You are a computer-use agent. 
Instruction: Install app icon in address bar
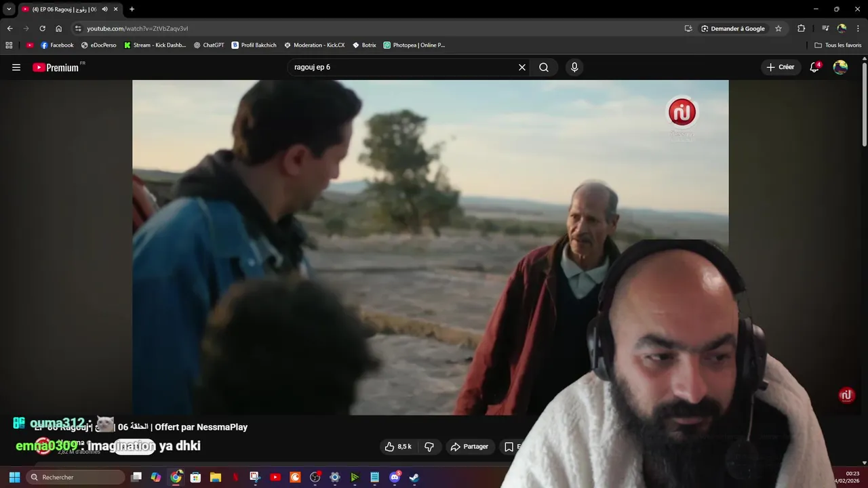click(x=688, y=28)
